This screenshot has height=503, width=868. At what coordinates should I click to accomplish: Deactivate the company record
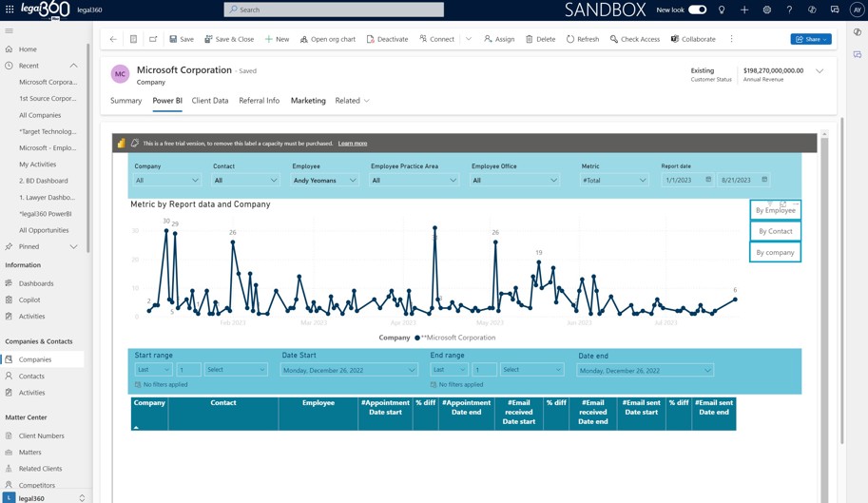point(387,39)
